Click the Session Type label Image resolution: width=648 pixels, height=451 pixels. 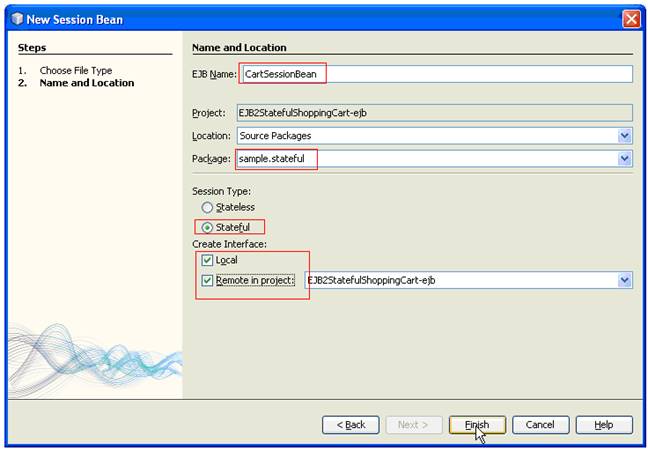221,191
